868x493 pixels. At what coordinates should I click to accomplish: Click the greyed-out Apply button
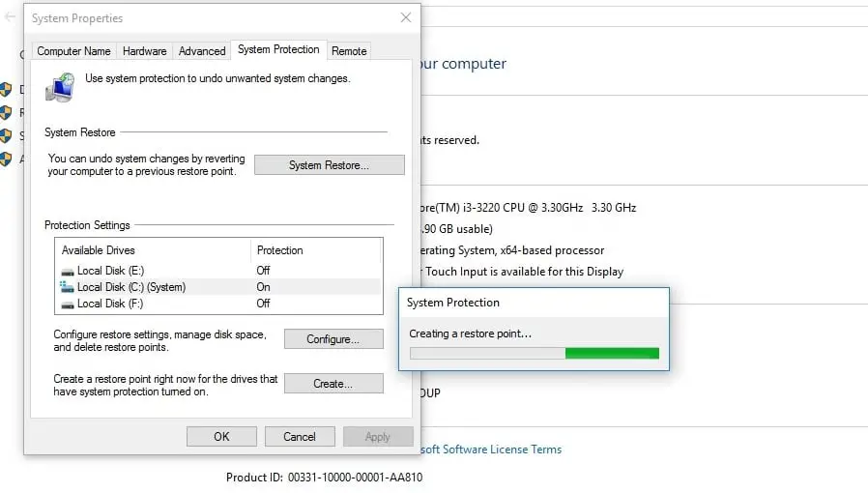378,437
